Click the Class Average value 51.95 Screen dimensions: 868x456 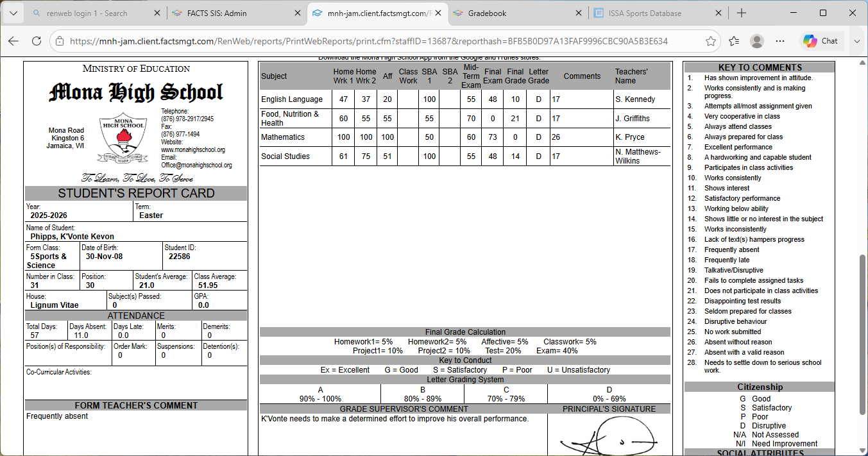click(208, 285)
